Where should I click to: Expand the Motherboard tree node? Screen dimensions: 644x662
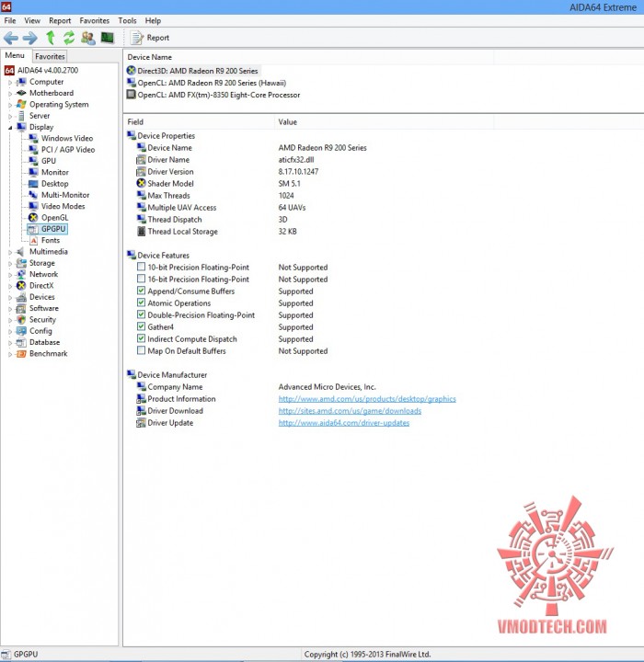tap(10, 94)
